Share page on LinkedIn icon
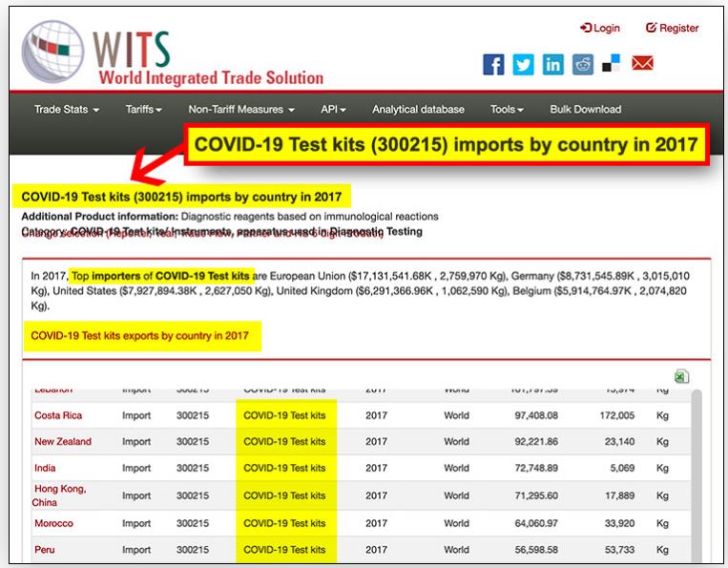Image resolution: width=728 pixels, height=568 pixels. point(553,65)
